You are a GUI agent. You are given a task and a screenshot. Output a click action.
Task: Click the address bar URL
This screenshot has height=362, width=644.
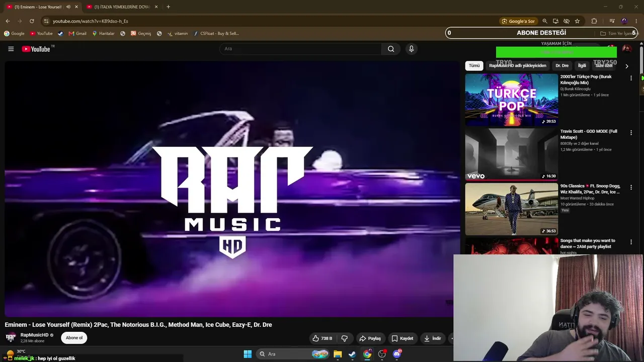(x=91, y=21)
